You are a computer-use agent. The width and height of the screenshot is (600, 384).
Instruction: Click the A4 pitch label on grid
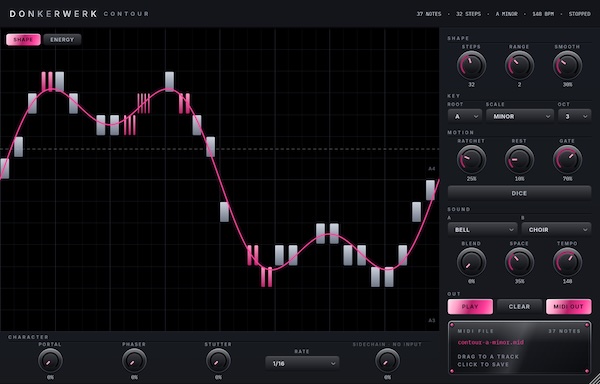432,169
